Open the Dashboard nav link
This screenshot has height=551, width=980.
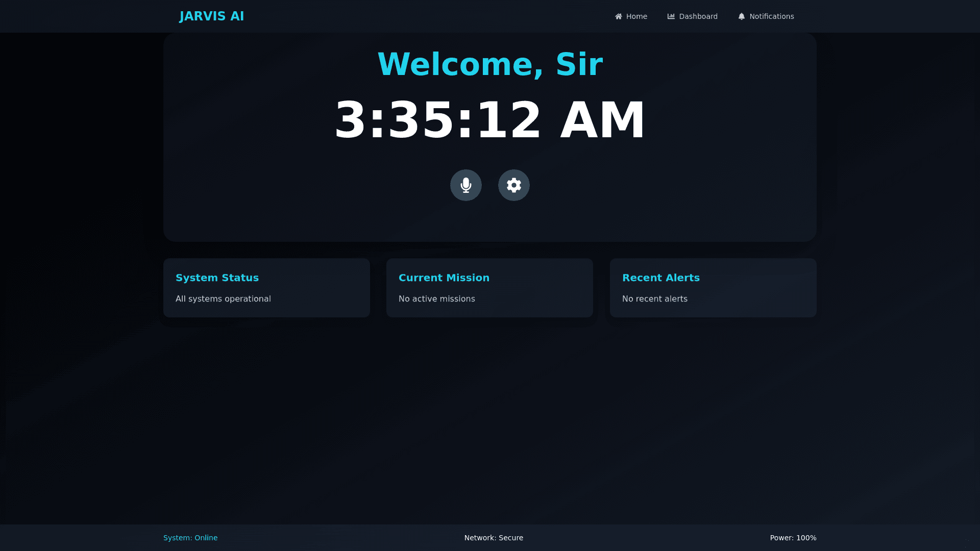pyautogui.click(x=698, y=16)
